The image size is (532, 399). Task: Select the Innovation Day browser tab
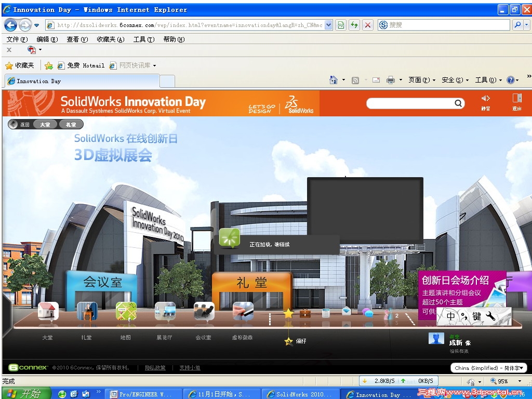82,81
